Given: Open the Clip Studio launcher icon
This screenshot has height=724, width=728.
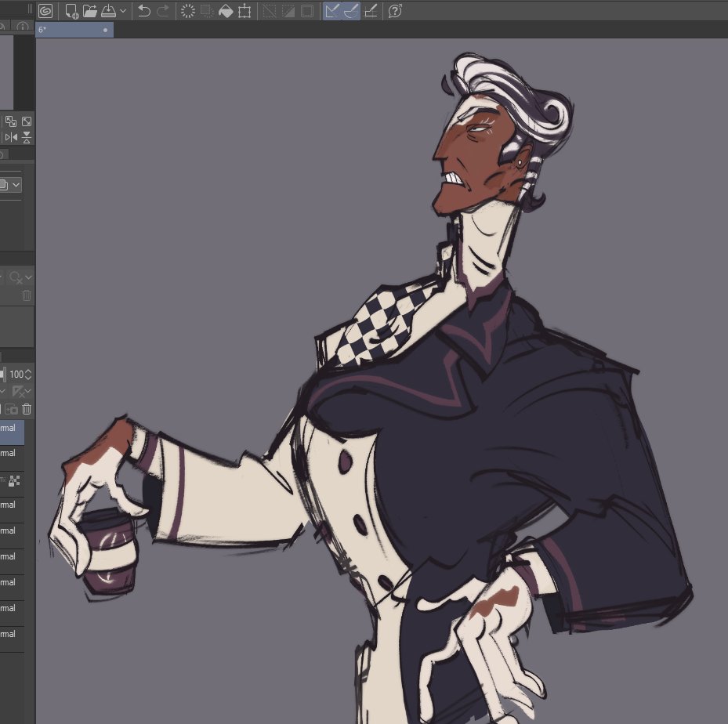Looking at the screenshot, I should point(45,11).
